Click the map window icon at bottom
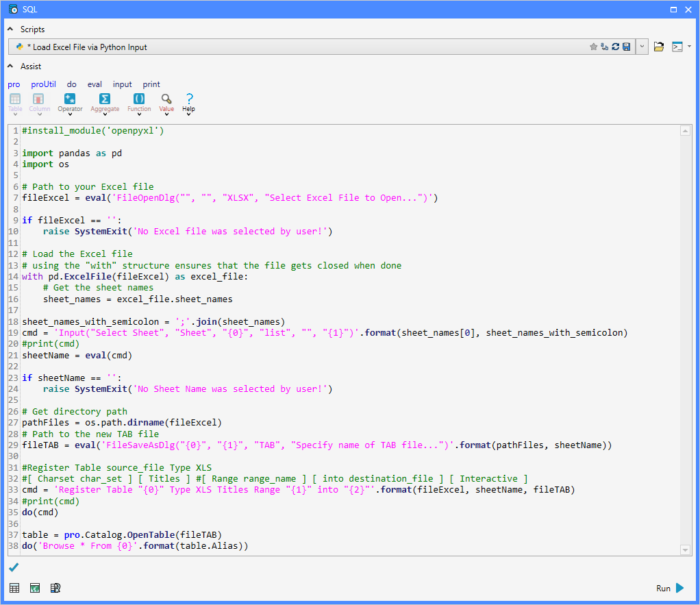Image resolution: width=700 pixels, height=605 pixels. pyautogui.click(x=35, y=588)
